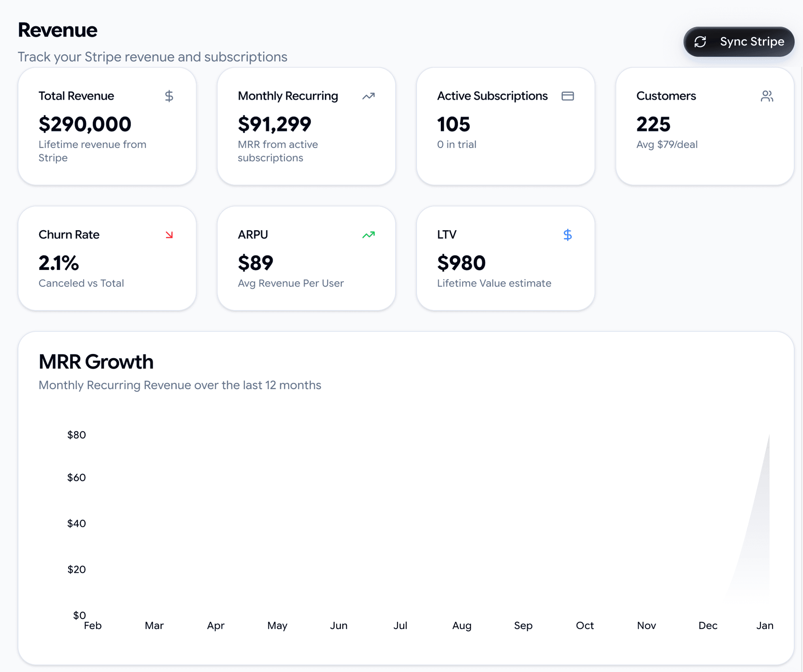Click the refresh icon inside Sync Stripe button

[x=701, y=42]
